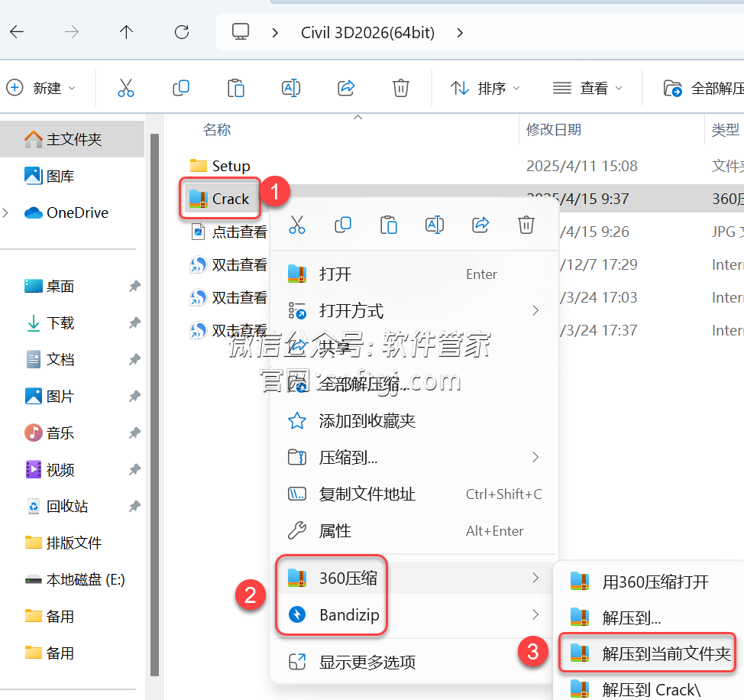The image size is (744, 700).
Task: Choose 打开 in context menu
Action: pyautogui.click(x=416, y=274)
